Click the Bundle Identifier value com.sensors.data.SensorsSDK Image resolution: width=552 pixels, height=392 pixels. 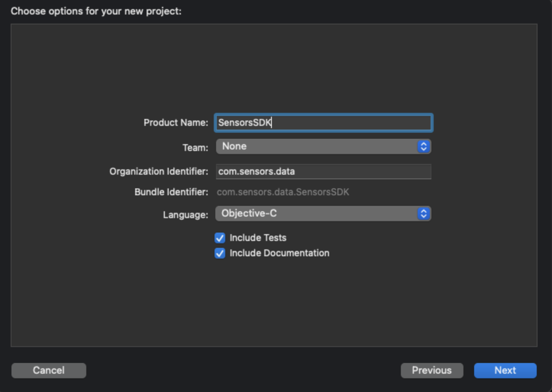[283, 192]
